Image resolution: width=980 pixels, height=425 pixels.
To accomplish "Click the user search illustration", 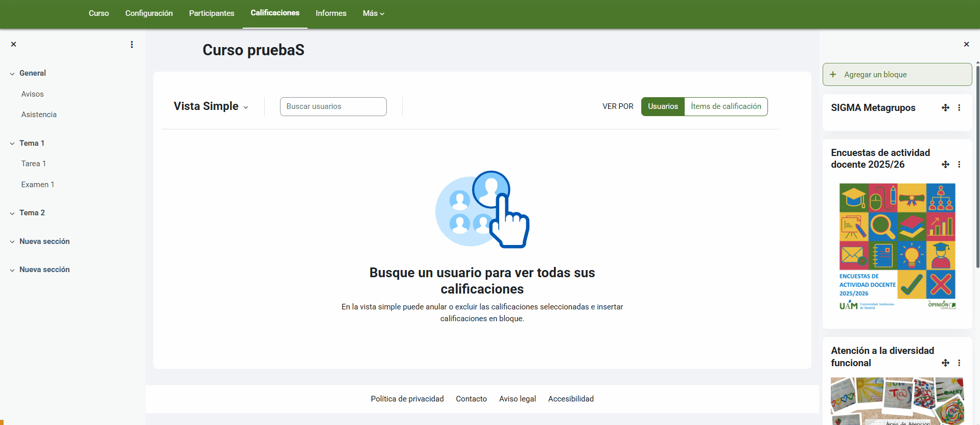I will (482, 209).
